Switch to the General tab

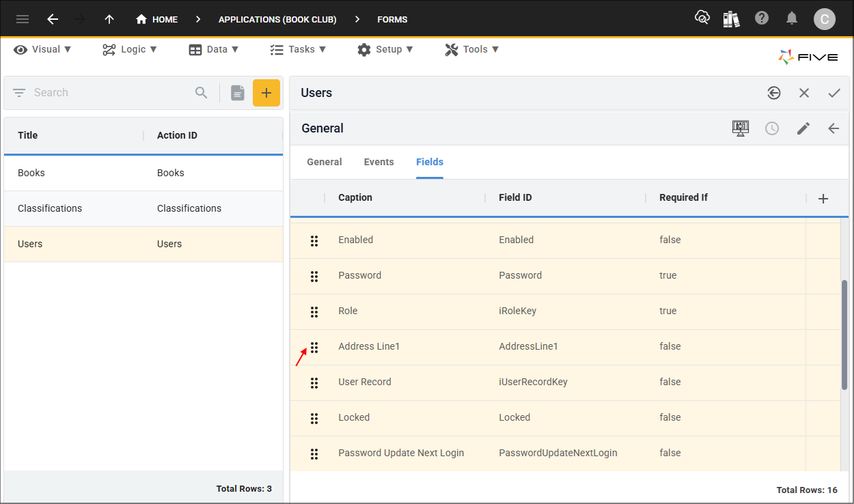point(325,162)
